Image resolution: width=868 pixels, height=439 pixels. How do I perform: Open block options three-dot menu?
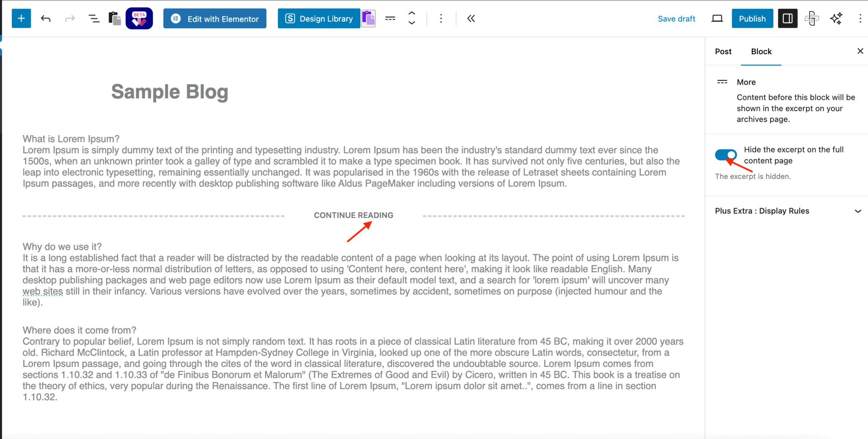point(441,19)
